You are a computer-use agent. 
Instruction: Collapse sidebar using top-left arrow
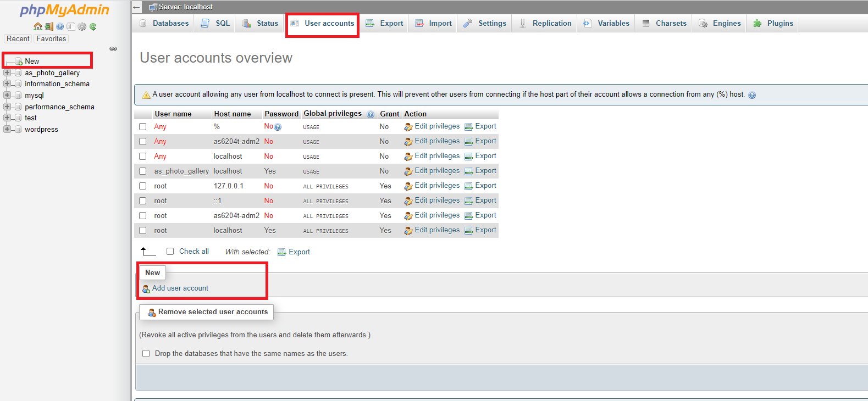(x=137, y=7)
